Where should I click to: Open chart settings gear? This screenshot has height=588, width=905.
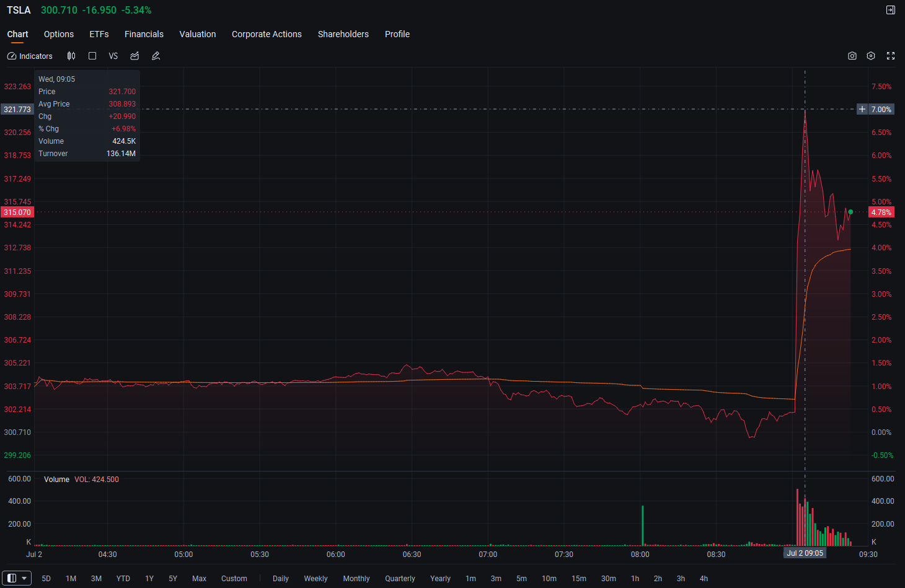tap(871, 56)
